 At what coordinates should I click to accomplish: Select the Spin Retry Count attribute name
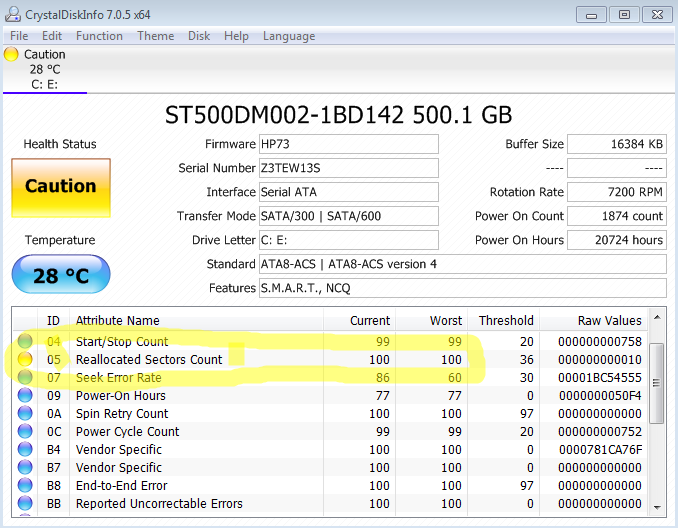click(x=122, y=414)
